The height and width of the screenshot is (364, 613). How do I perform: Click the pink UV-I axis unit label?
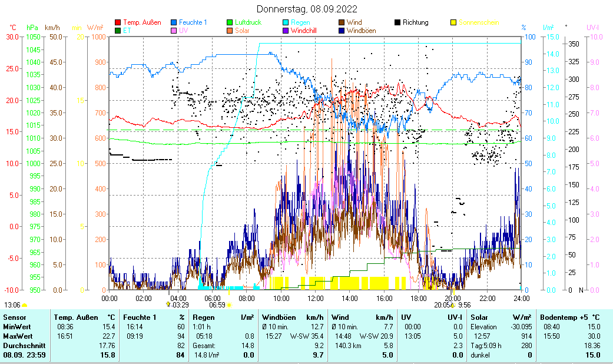[x=592, y=28]
